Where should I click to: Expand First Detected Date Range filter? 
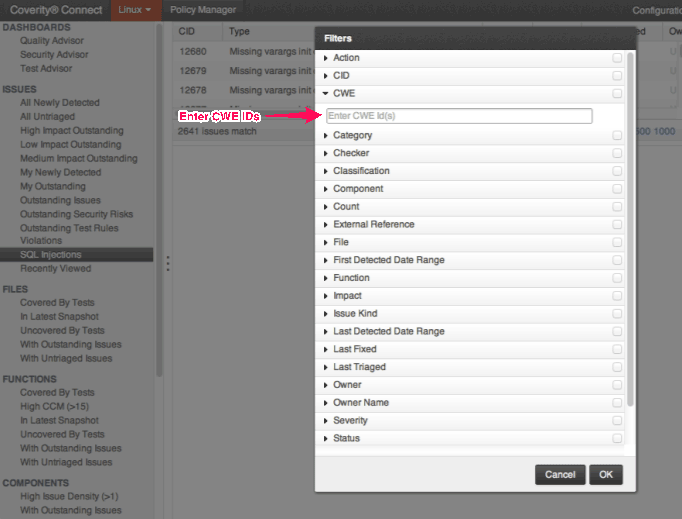click(325, 260)
